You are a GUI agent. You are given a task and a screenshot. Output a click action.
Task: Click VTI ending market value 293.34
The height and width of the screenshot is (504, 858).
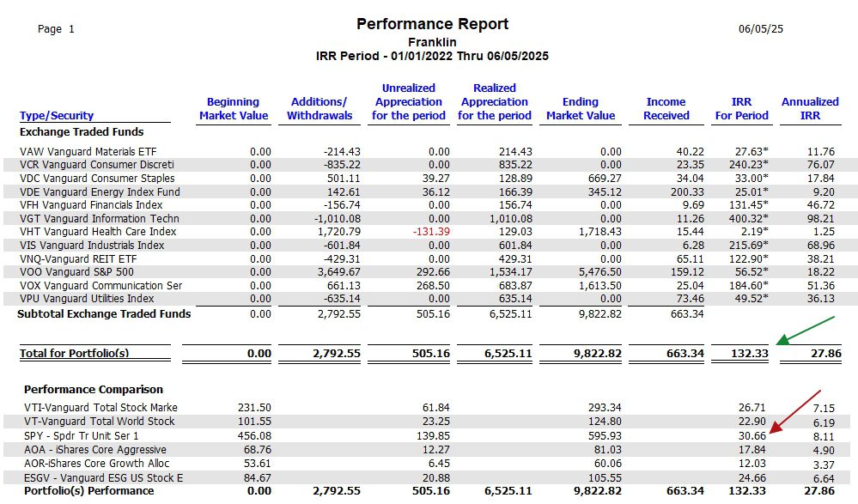tap(605, 408)
